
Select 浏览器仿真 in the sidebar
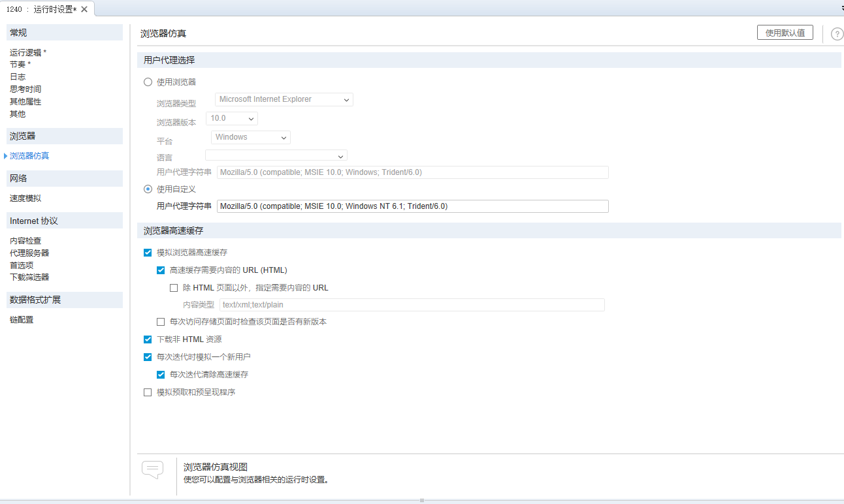[x=29, y=156]
